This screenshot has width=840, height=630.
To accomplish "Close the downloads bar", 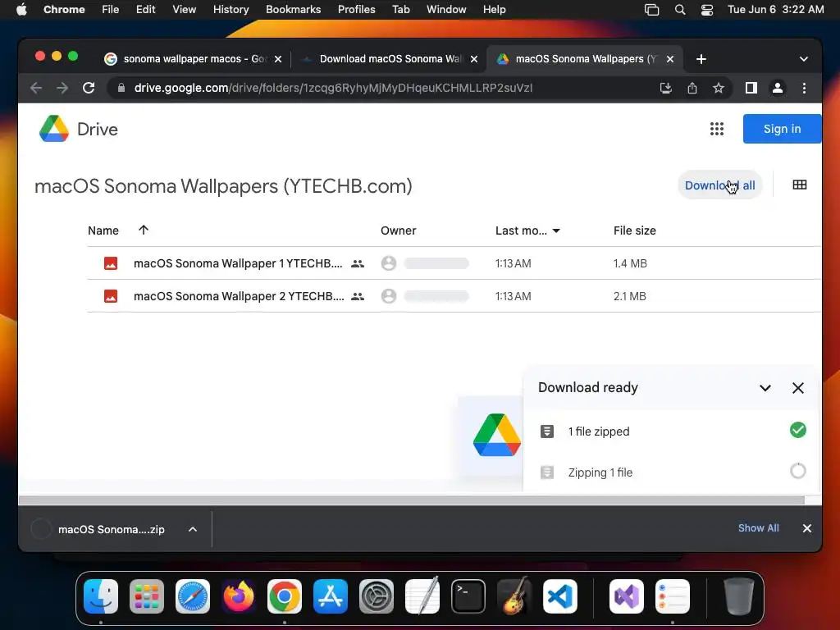I will pyautogui.click(x=807, y=528).
